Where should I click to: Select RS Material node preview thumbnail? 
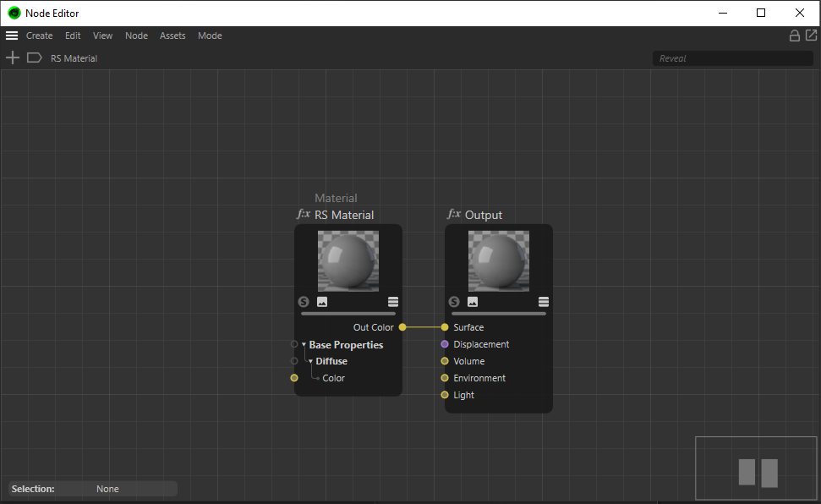[348, 261]
